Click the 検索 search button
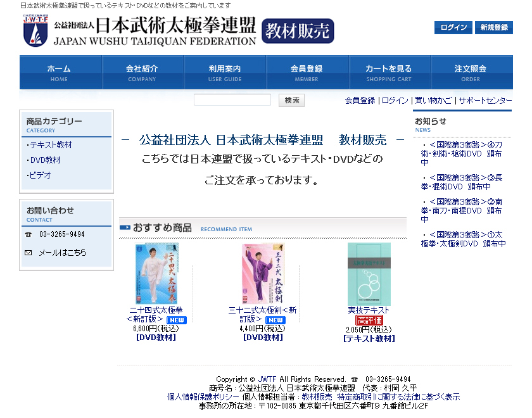This screenshot has width=532, height=418. (x=292, y=101)
